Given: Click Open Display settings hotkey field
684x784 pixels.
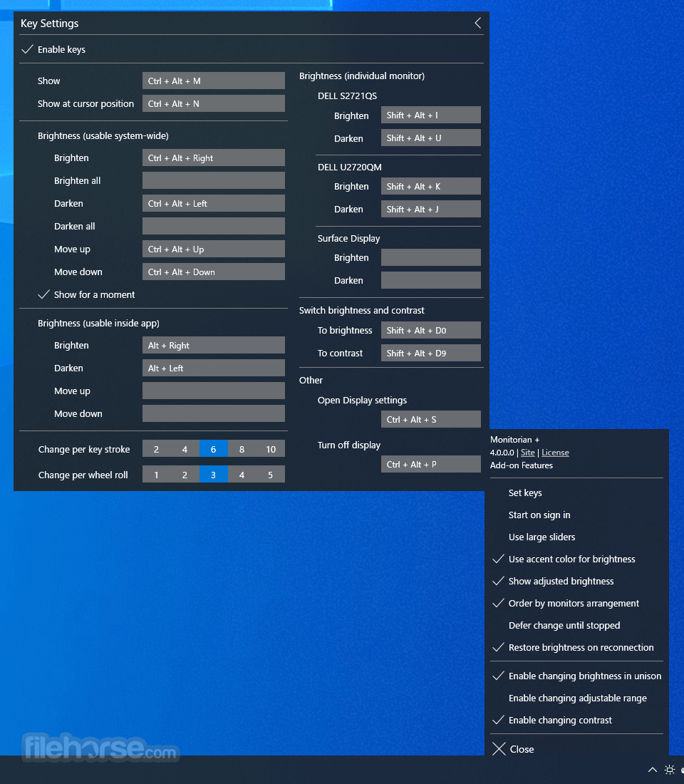Looking at the screenshot, I should [x=431, y=419].
